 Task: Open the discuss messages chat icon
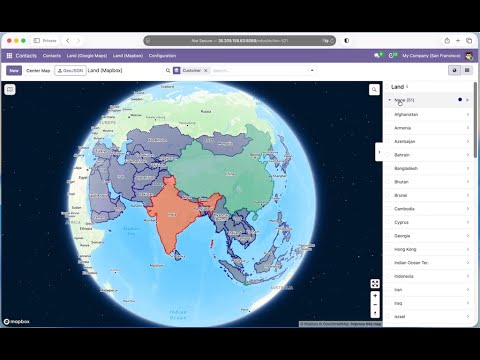[377, 55]
